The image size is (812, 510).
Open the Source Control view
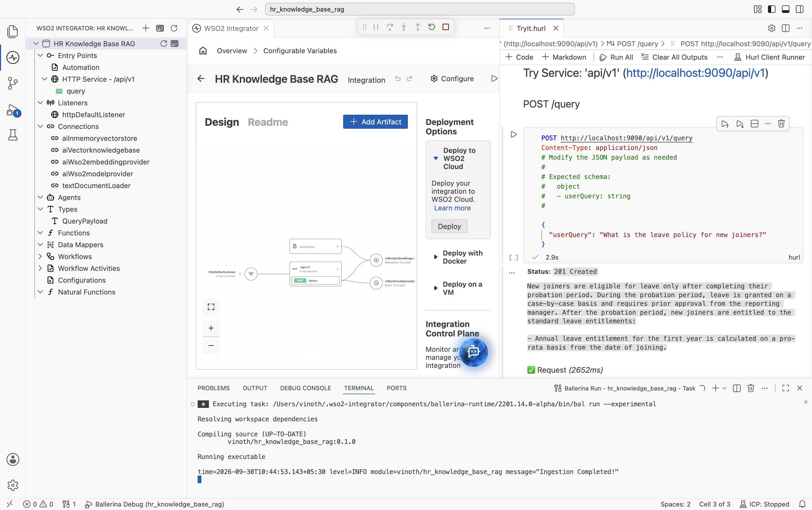tap(13, 83)
